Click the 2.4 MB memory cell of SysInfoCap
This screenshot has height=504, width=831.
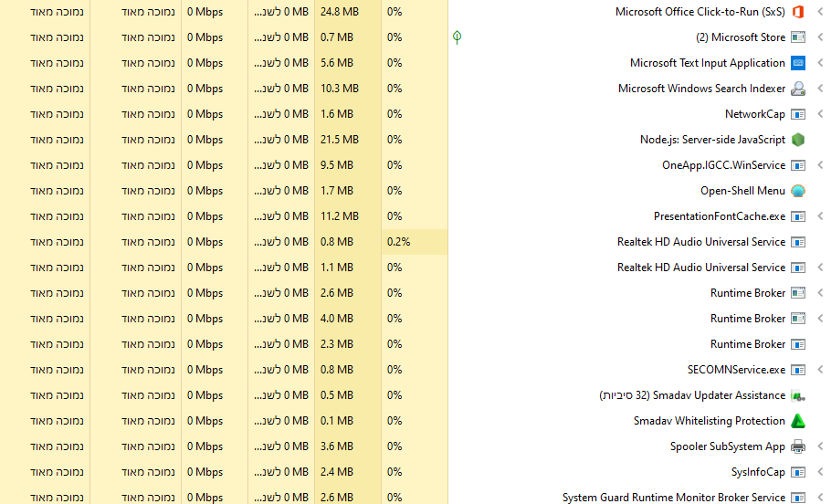point(348,472)
